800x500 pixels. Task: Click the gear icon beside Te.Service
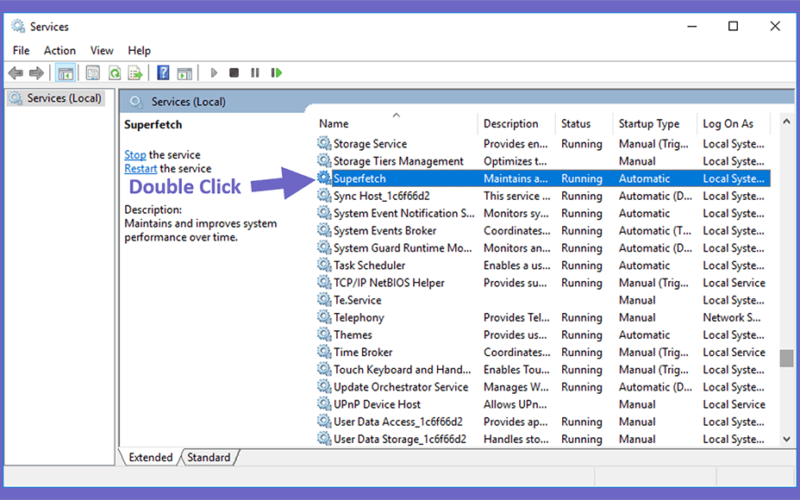(324, 299)
